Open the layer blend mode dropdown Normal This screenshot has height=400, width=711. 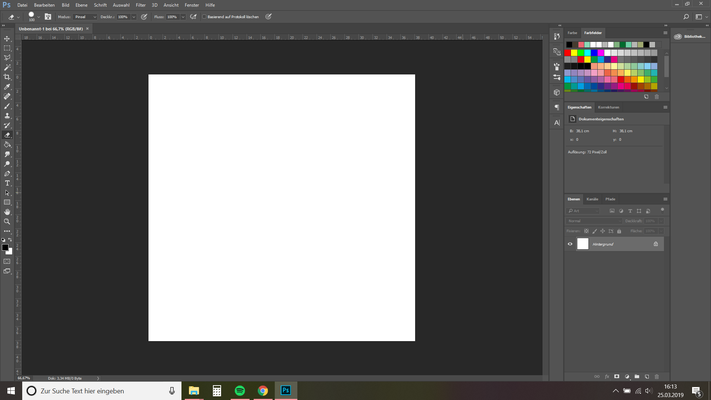[x=594, y=221]
